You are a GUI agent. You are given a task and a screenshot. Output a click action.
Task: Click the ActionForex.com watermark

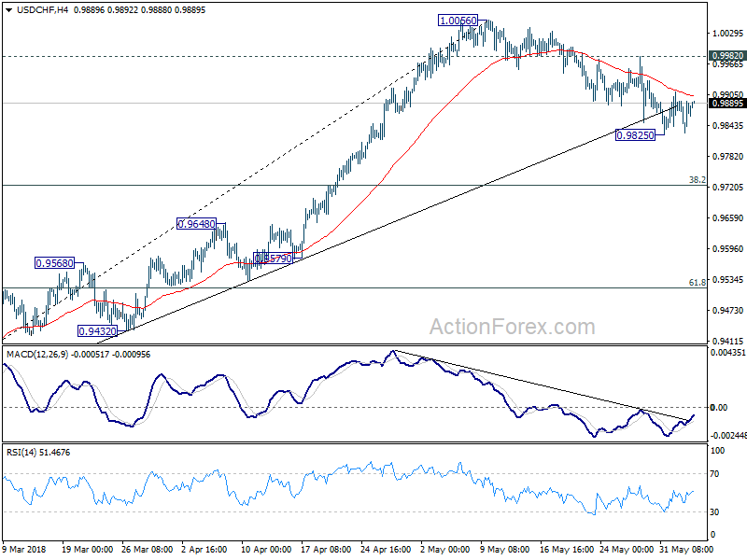pyautogui.click(x=512, y=328)
